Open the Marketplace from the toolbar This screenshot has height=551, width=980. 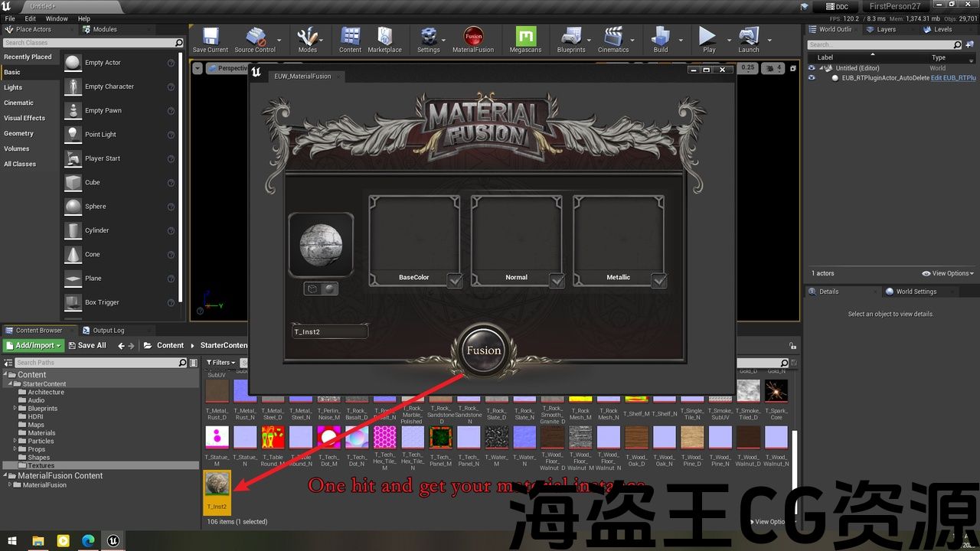[384, 38]
